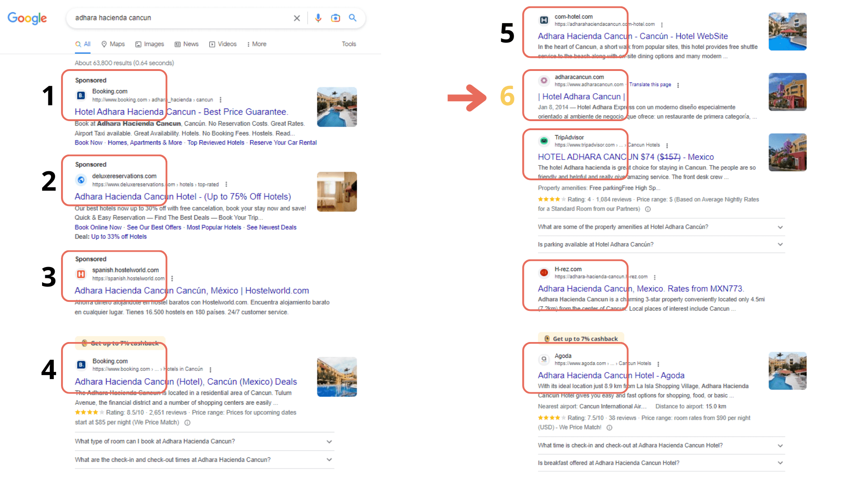Viewport: 868px width, 488px height.
Task: Expand 'check-in and check-out times at Adhara Hacienda Cancun' question
Action: pyautogui.click(x=204, y=460)
